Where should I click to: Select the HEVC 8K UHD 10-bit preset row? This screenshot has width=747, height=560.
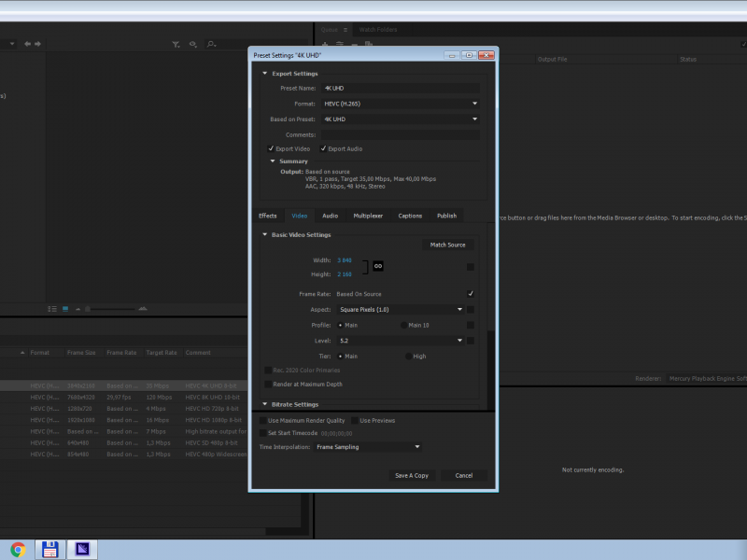(x=124, y=398)
